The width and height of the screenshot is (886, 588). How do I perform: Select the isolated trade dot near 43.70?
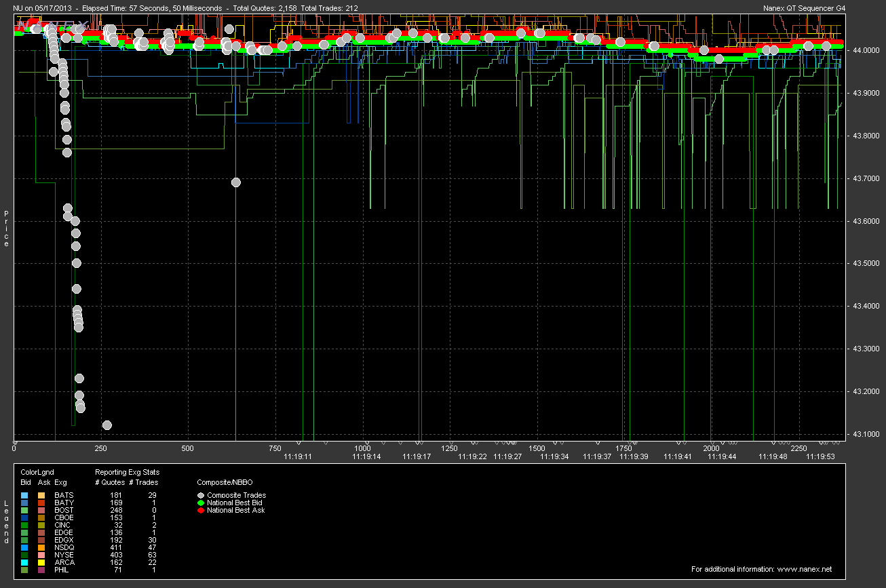coord(236,182)
